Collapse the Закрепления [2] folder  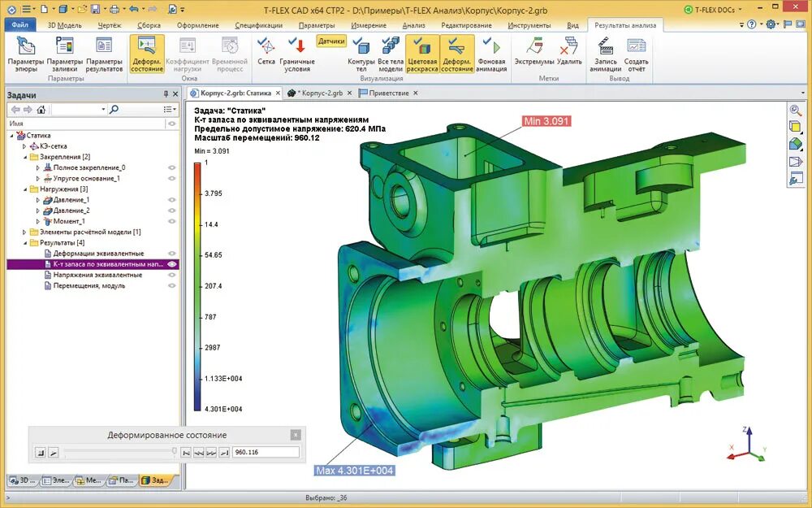coord(24,157)
